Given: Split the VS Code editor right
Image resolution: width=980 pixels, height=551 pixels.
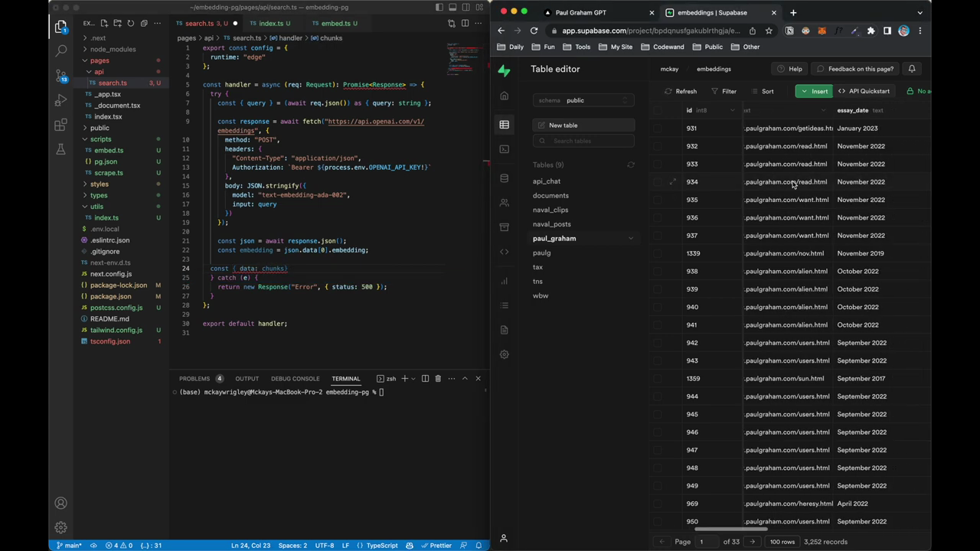Looking at the screenshot, I should coord(465,24).
